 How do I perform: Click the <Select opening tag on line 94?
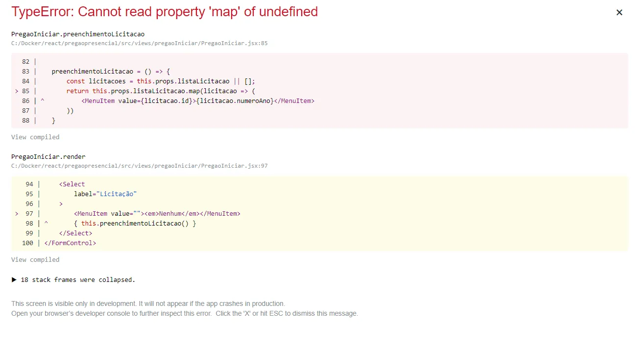coord(72,184)
